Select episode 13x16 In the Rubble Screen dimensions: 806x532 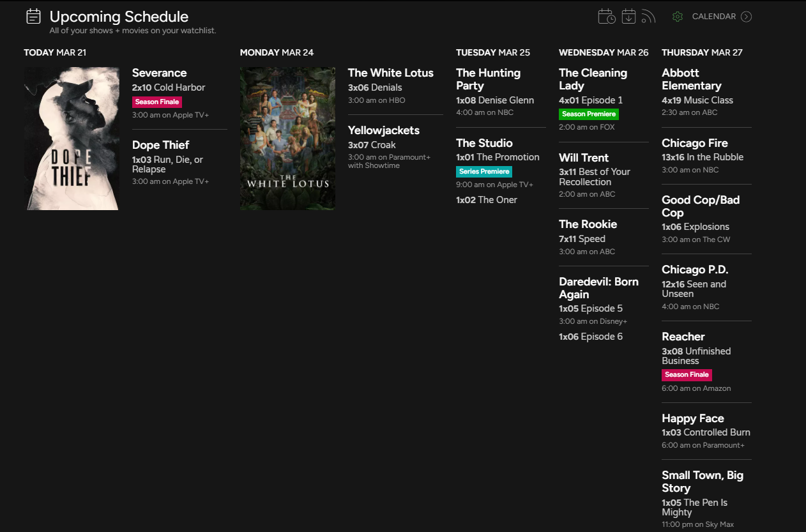click(703, 157)
